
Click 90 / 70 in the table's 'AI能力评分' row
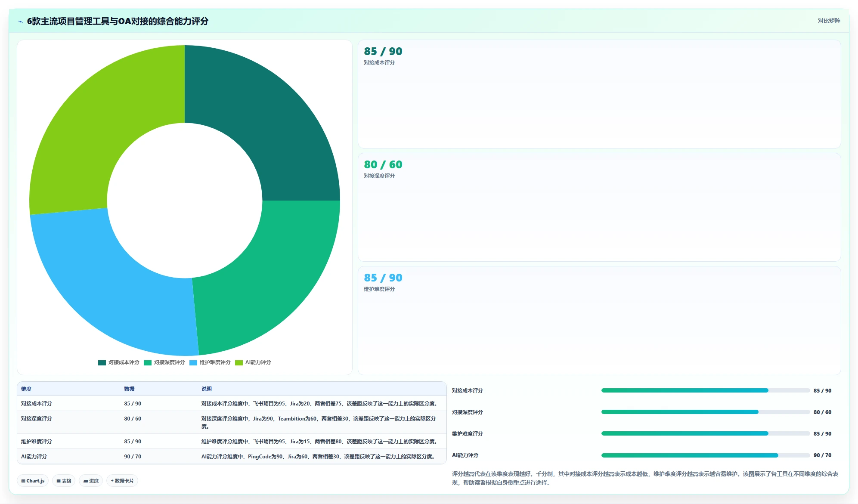click(x=133, y=457)
